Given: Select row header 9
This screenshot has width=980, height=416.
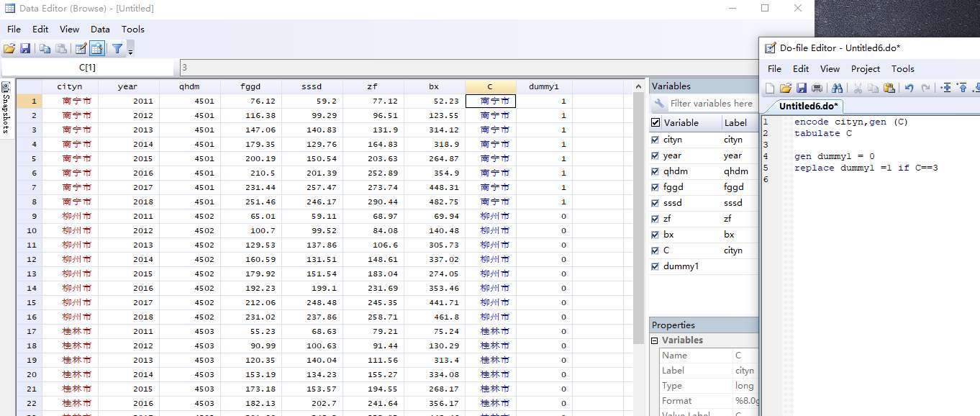Looking at the screenshot, I should pos(29,216).
